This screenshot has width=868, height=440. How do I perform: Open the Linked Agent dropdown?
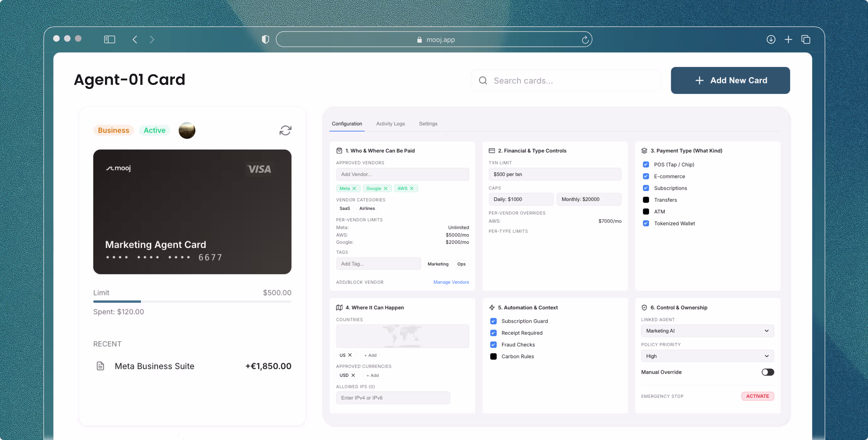click(707, 331)
